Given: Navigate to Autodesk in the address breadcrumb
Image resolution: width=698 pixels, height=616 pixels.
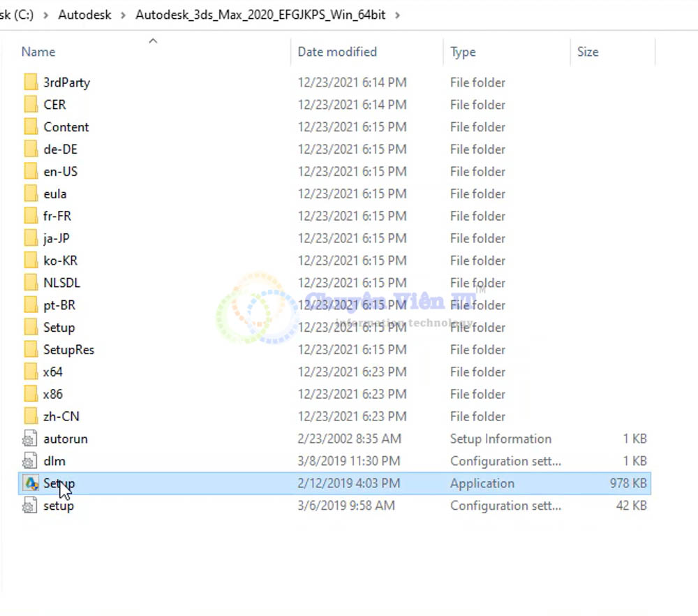Looking at the screenshot, I should [x=84, y=15].
